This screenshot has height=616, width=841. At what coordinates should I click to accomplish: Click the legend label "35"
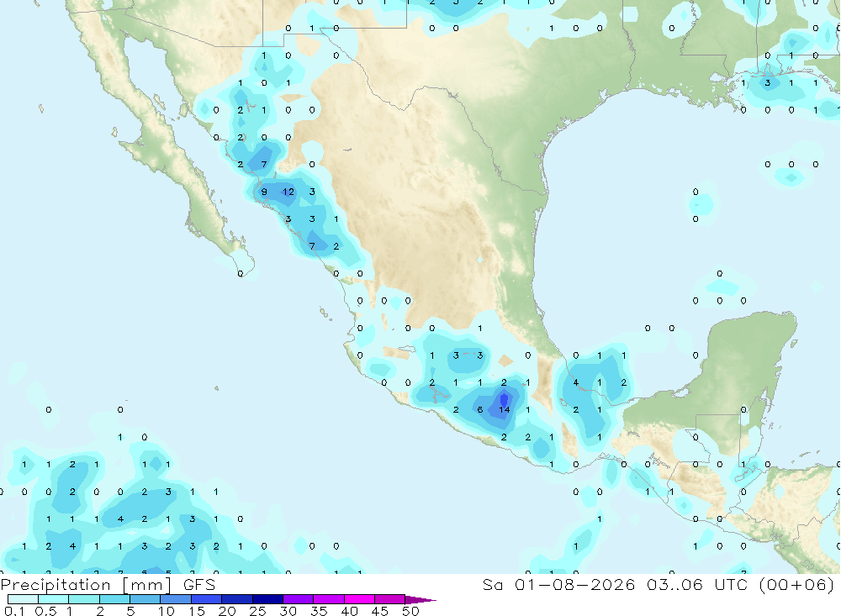click(319, 611)
